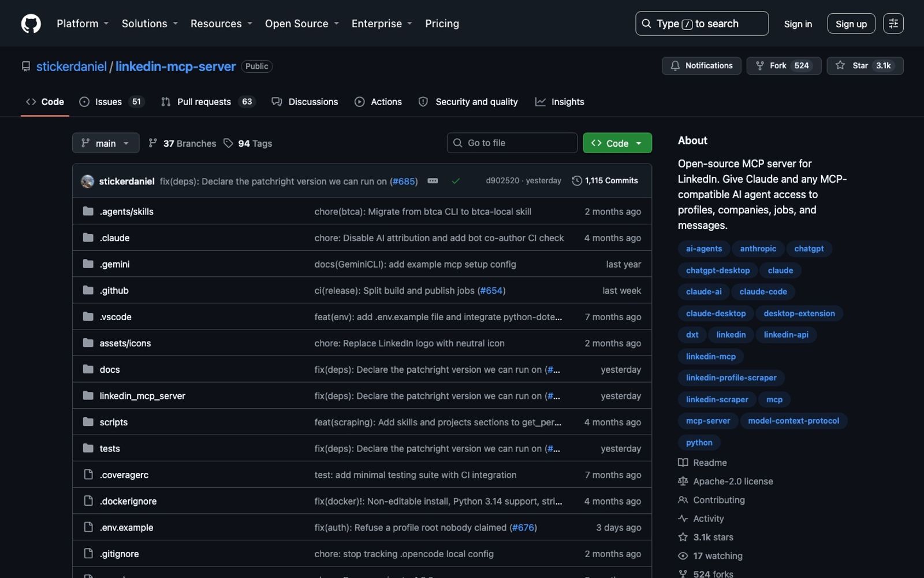Open the green Code dropdown button
Image resolution: width=924 pixels, height=578 pixels.
pyautogui.click(x=617, y=143)
